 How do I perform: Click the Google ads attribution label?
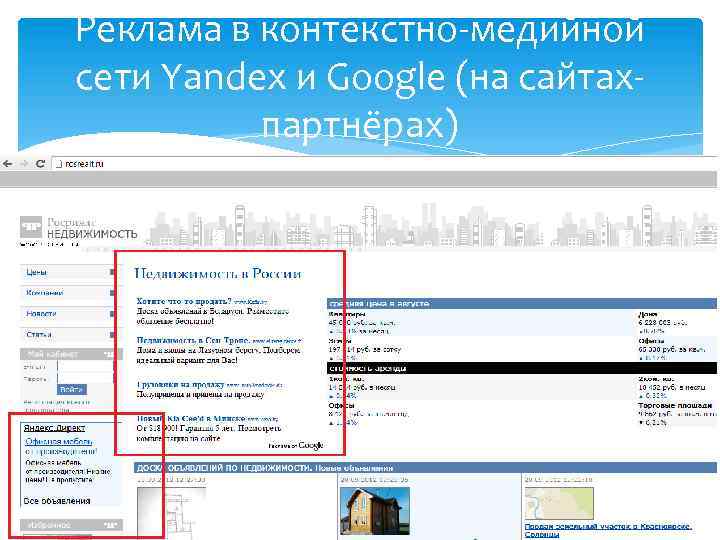point(296,445)
